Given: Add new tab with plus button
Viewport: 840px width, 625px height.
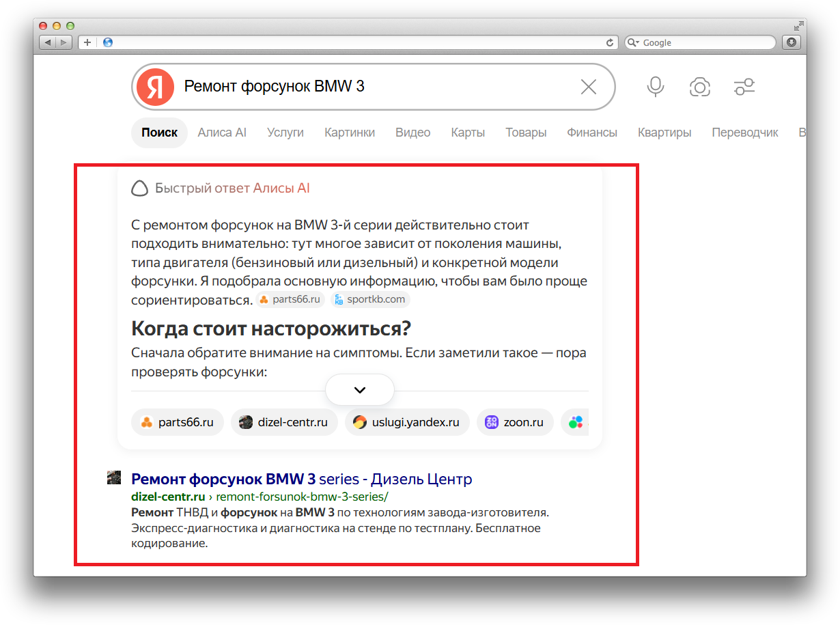Looking at the screenshot, I should [87, 42].
